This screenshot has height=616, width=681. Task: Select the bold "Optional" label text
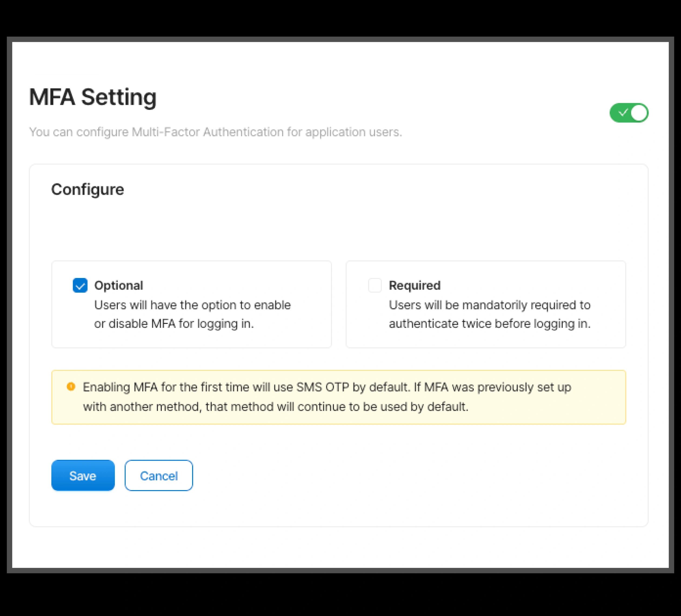(119, 285)
